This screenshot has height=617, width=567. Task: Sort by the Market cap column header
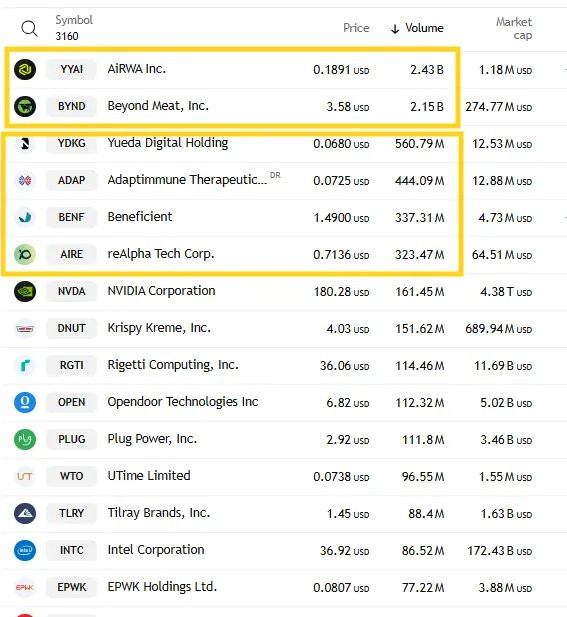click(514, 28)
